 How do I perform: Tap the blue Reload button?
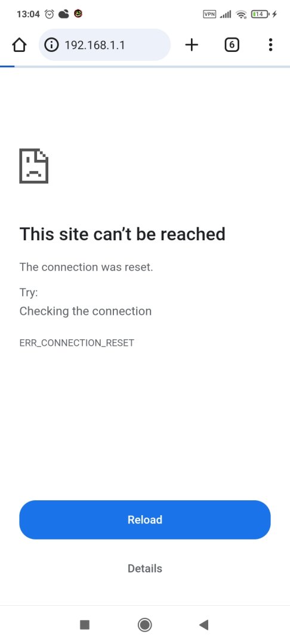(x=145, y=519)
